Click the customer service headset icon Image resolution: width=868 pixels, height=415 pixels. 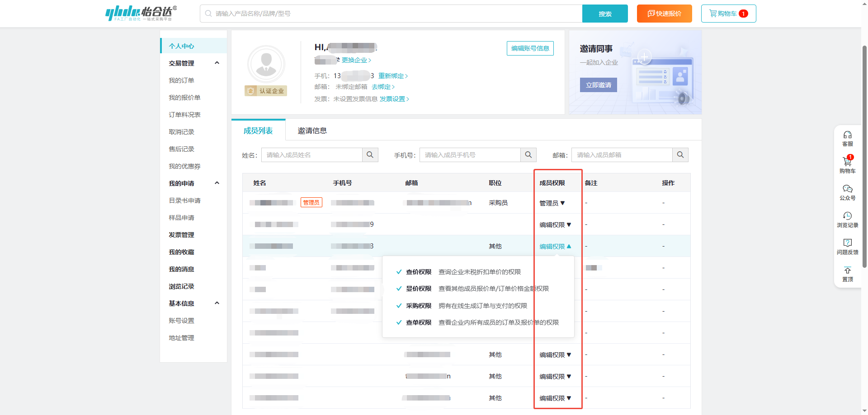tap(847, 135)
